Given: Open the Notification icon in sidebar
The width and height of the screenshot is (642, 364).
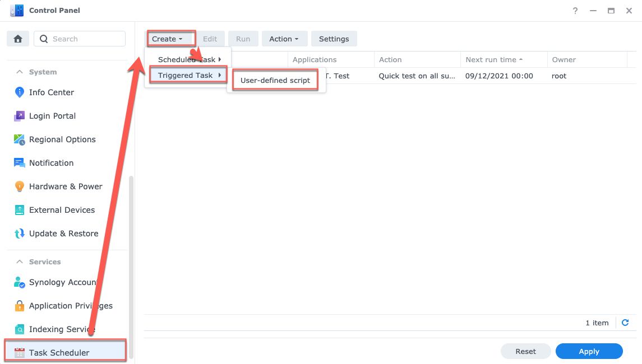Looking at the screenshot, I should (x=20, y=163).
